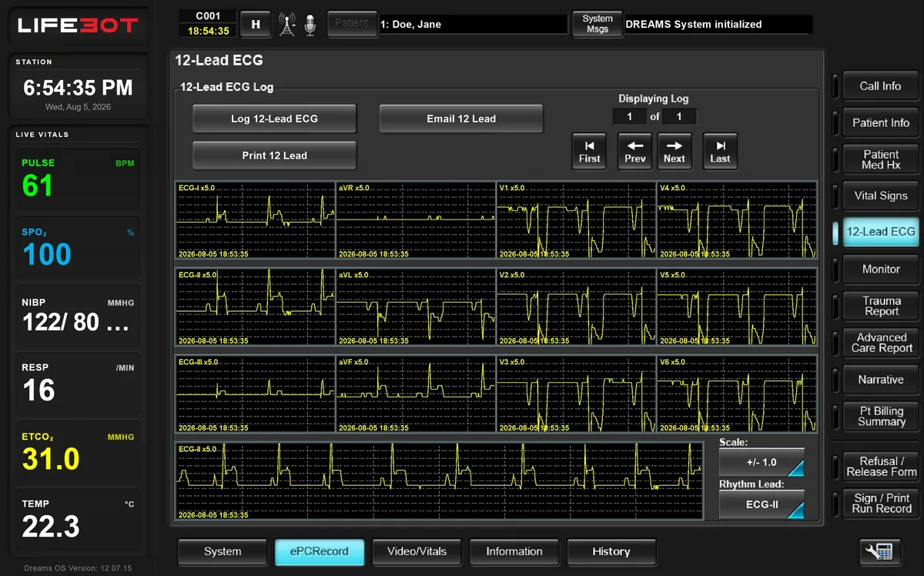Open the Pt Billing Summary tab
Viewport: 924px width, 576px height.
point(880,416)
